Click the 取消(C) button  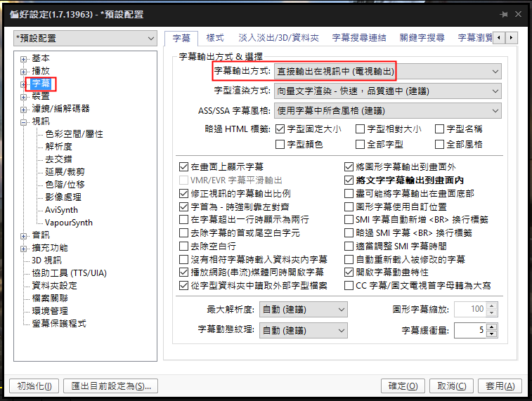point(452,386)
